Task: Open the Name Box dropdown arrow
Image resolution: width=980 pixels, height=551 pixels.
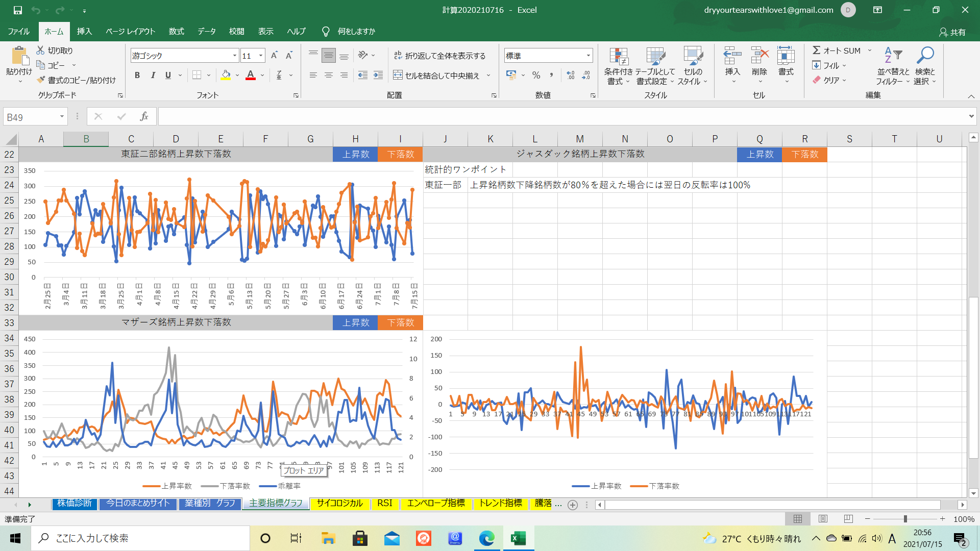Action: click(62, 117)
